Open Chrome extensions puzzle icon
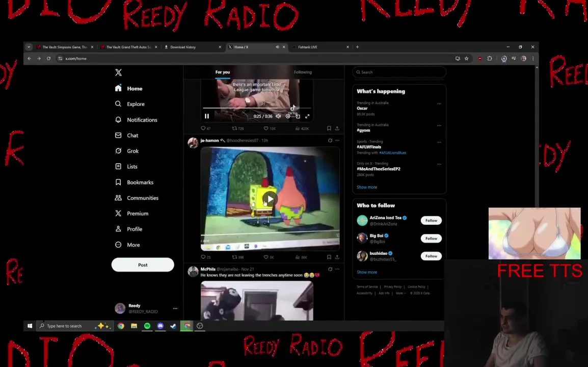The image size is (588, 367). tap(489, 59)
